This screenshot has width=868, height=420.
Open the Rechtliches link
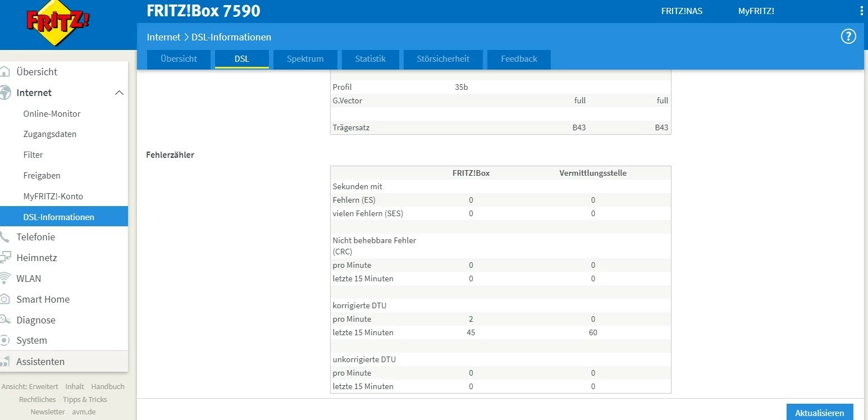coord(38,400)
